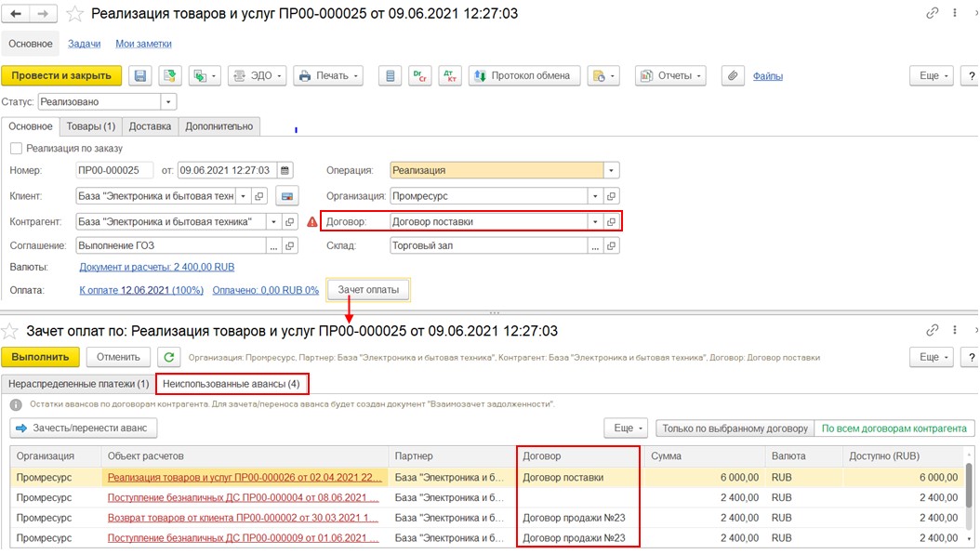Image resolution: width=980 pixels, height=554 pixels.
Task: Click into the Номер input field
Action: click(113, 170)
